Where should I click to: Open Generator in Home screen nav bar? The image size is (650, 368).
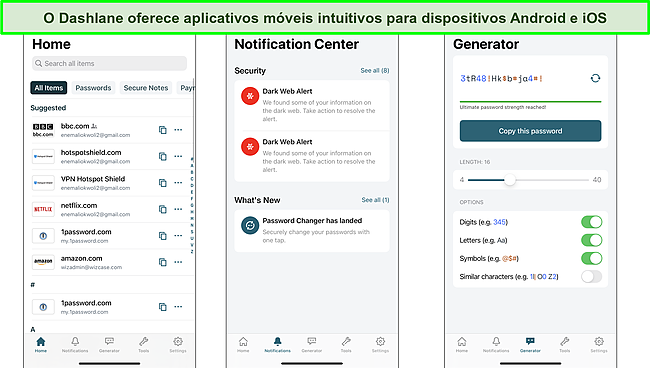pyautogui.click(x=109, y=345)
